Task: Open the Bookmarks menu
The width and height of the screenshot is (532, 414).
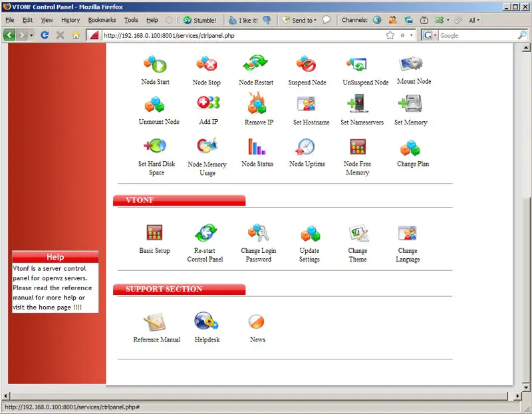Action: [x=102, y=20]
